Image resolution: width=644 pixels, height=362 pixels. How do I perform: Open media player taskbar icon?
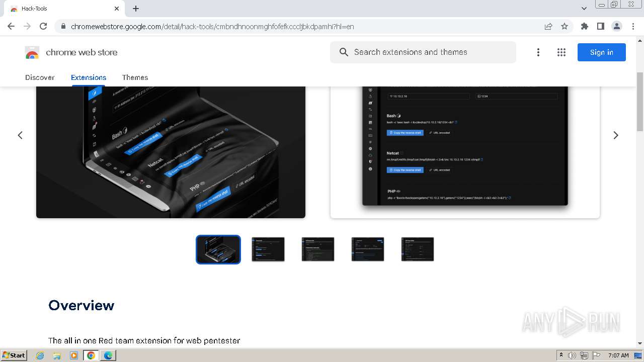[x=74, y=355]
